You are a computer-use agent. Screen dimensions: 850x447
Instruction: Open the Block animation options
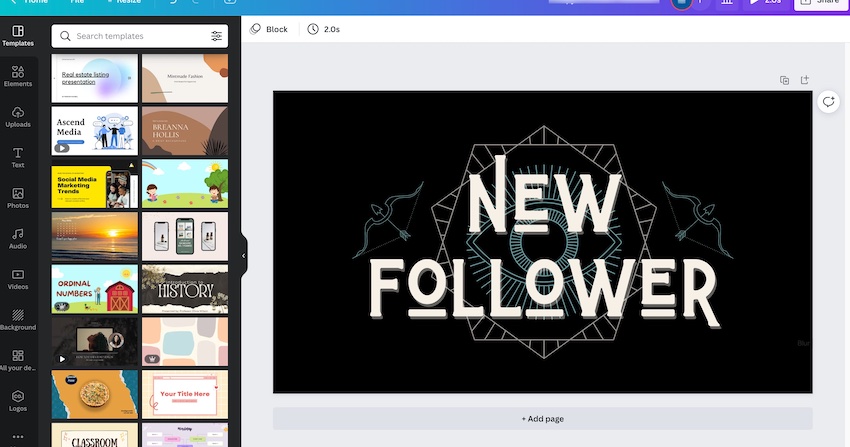point(269,29)
